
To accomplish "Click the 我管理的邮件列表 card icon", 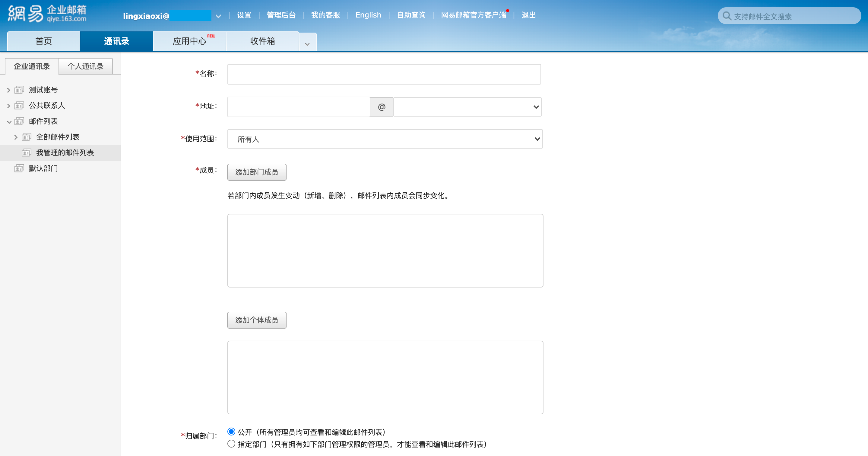I will [x=26, y=153].
